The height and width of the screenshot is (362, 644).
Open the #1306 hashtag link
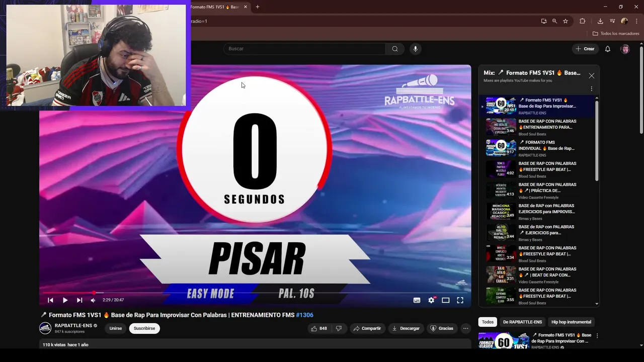tap(304, 315)
